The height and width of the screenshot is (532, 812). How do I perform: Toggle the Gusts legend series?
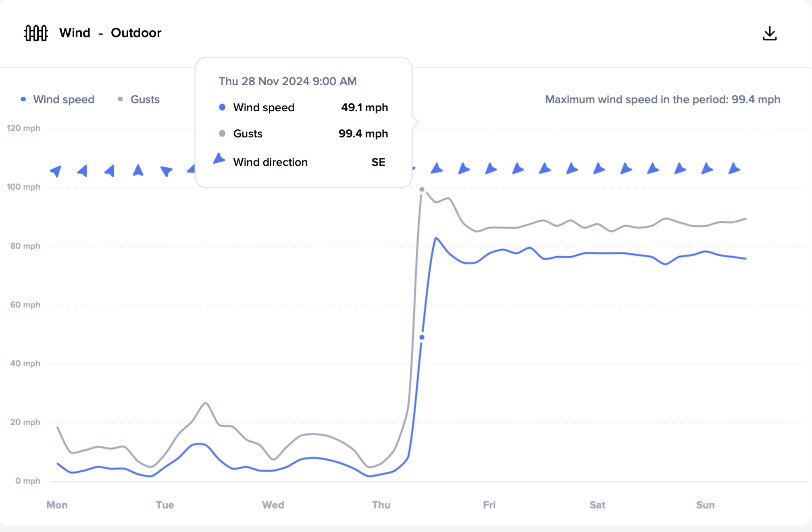(139, 100)
